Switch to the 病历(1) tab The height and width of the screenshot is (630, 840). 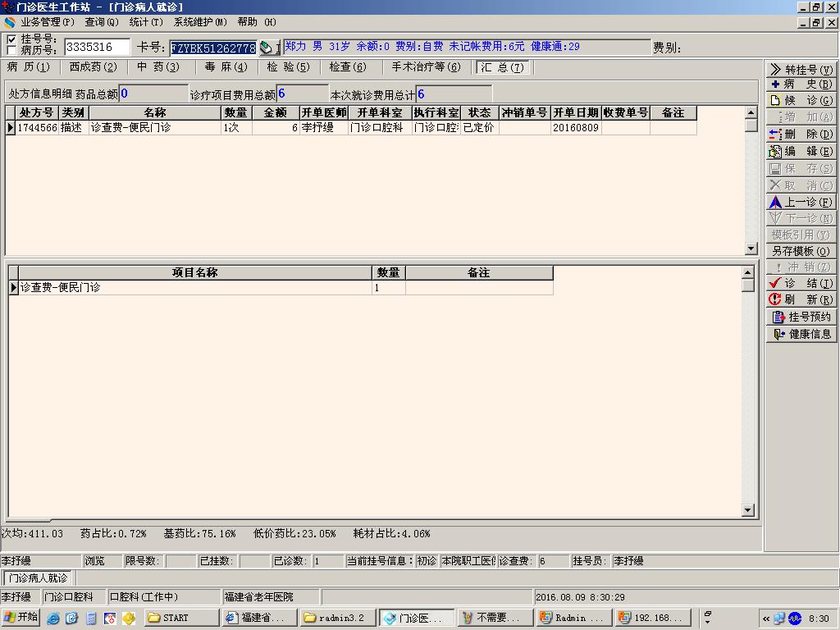tap(29, 67)
